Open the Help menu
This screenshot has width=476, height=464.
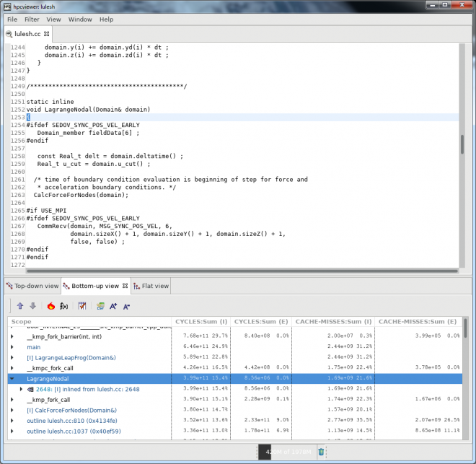(106, 19)
